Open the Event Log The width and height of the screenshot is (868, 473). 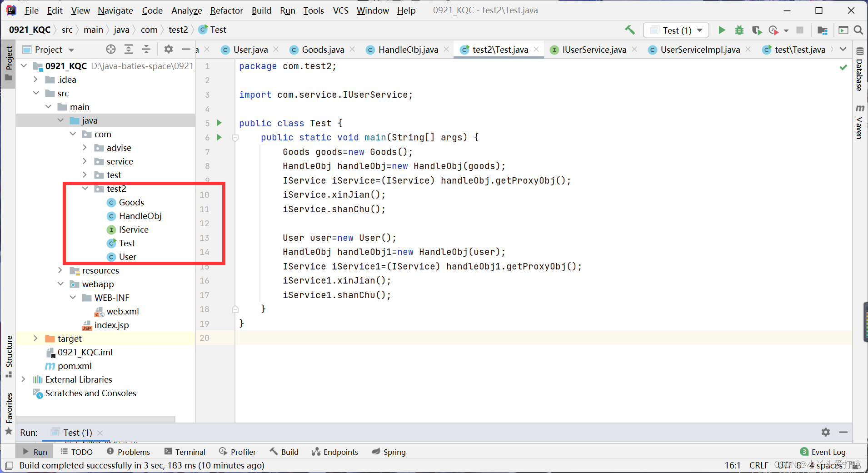(823, 452)
